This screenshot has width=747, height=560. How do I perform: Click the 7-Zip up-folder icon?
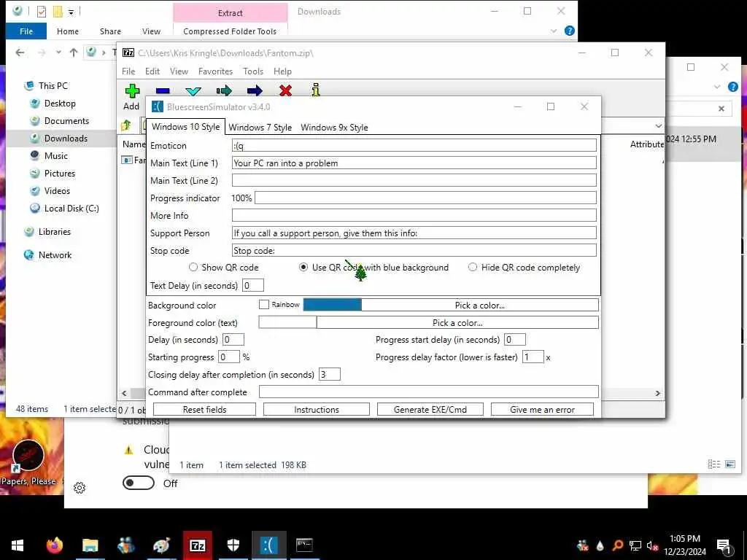[126, 125]
